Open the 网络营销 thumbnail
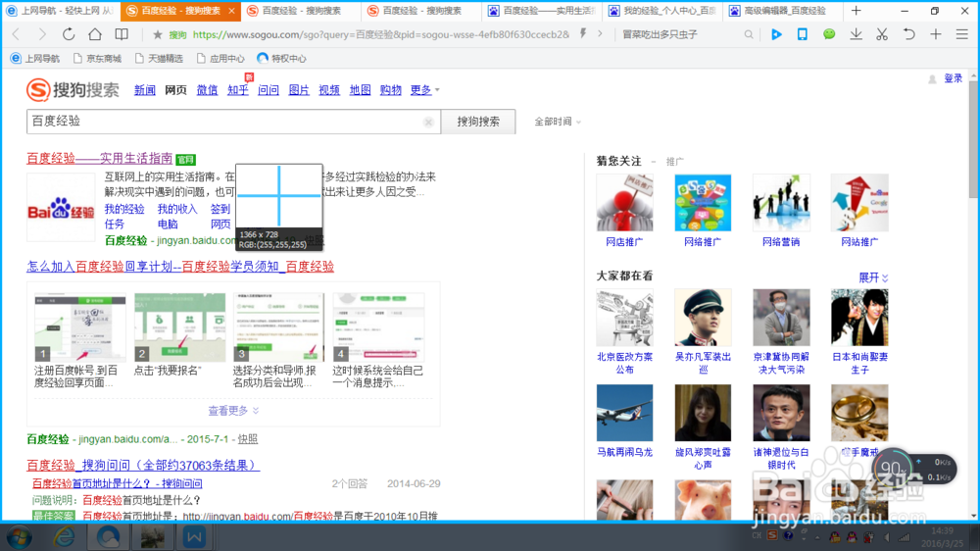The height and width of the screenshot is (551, 980). tap(781, 203)
